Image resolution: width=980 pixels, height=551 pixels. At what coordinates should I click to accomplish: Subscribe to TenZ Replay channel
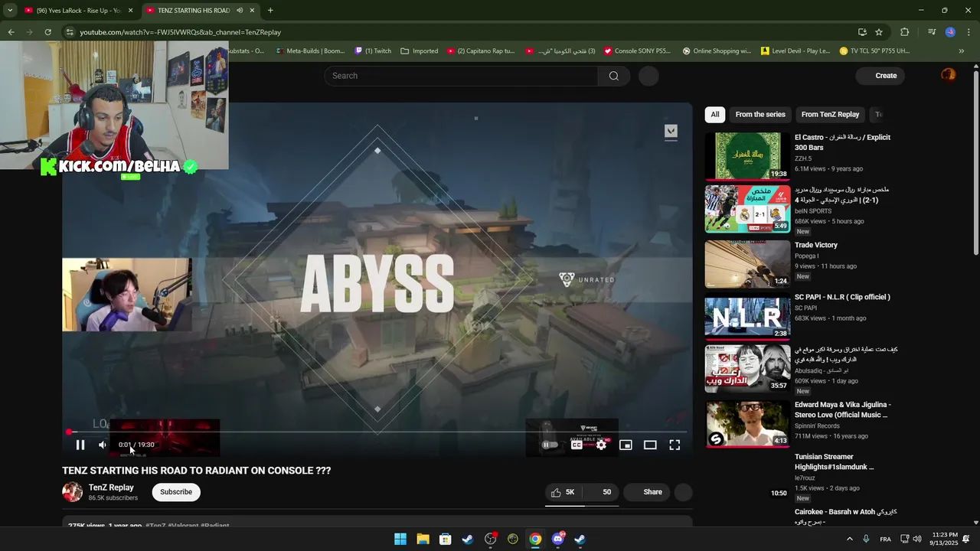(x=176, y=492)
